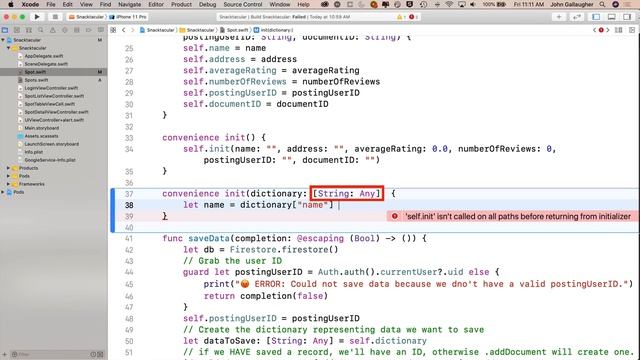
Task: Open the Report navigator
Action: pos(100,30)
